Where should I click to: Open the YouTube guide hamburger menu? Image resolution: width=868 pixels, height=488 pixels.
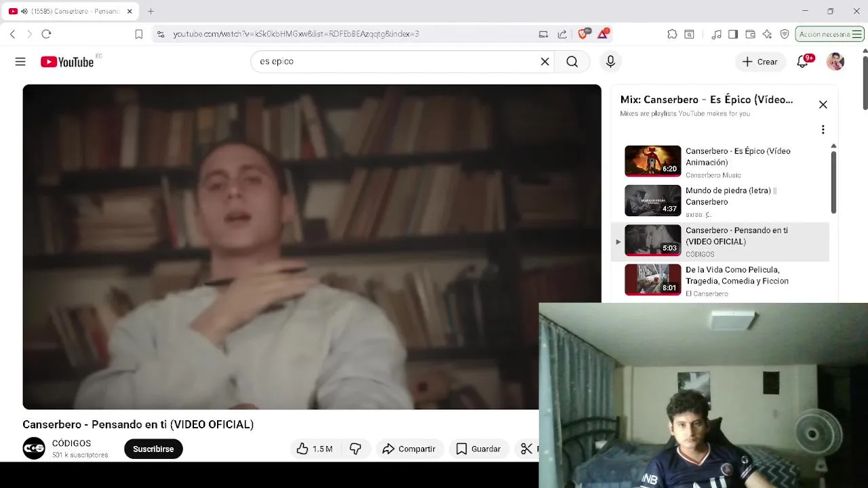[x=20, y=62]
